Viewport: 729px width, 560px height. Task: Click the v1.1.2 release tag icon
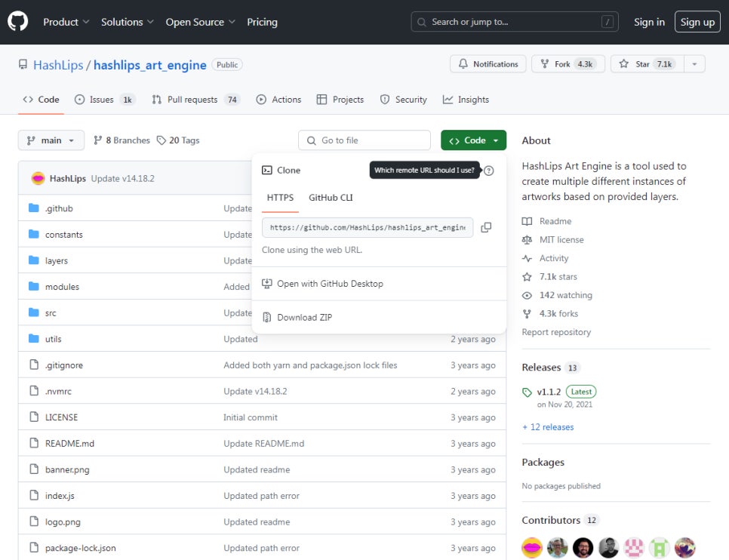pos(527,392)
